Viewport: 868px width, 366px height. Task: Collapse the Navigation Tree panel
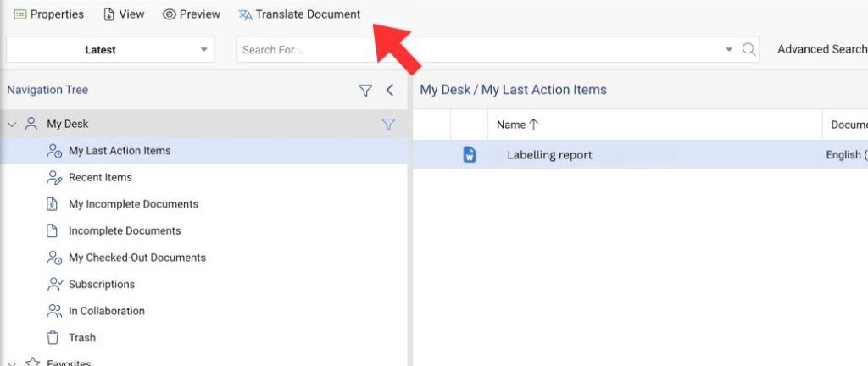[x=390, y=90]
